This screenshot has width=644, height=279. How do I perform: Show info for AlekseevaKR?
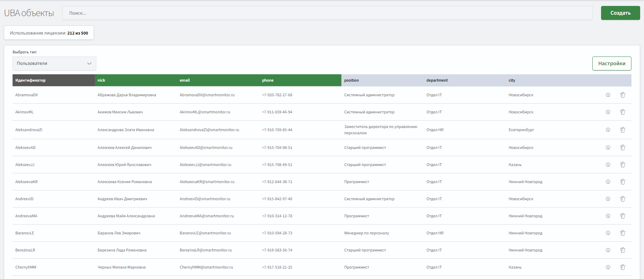coord(608,182)
